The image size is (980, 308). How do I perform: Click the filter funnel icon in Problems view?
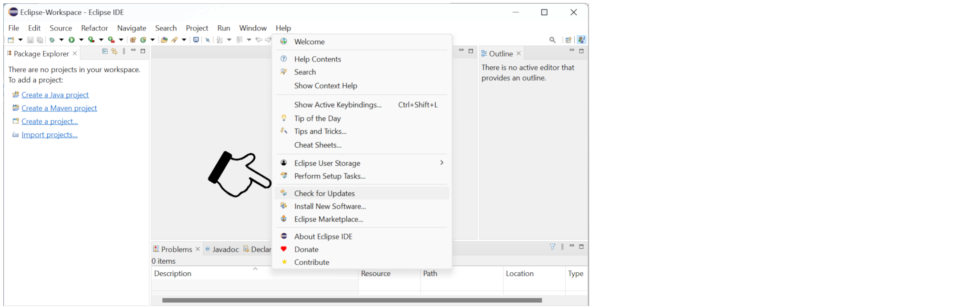(552, 247)
